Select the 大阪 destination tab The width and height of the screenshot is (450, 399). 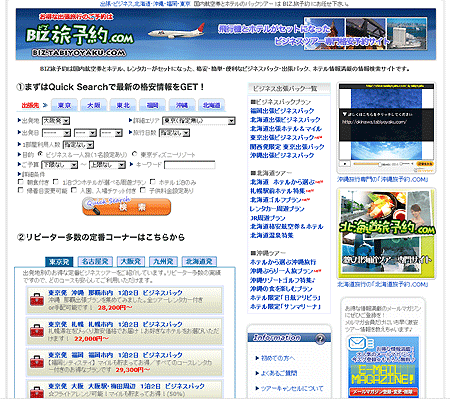click(94, 105)
